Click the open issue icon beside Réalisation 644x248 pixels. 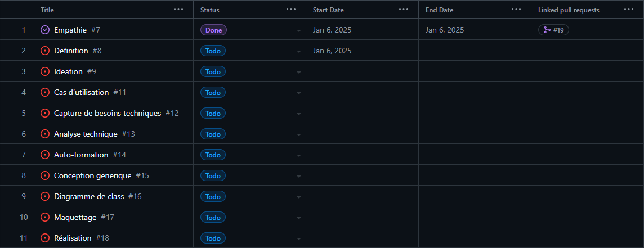(x=45, y=238)
